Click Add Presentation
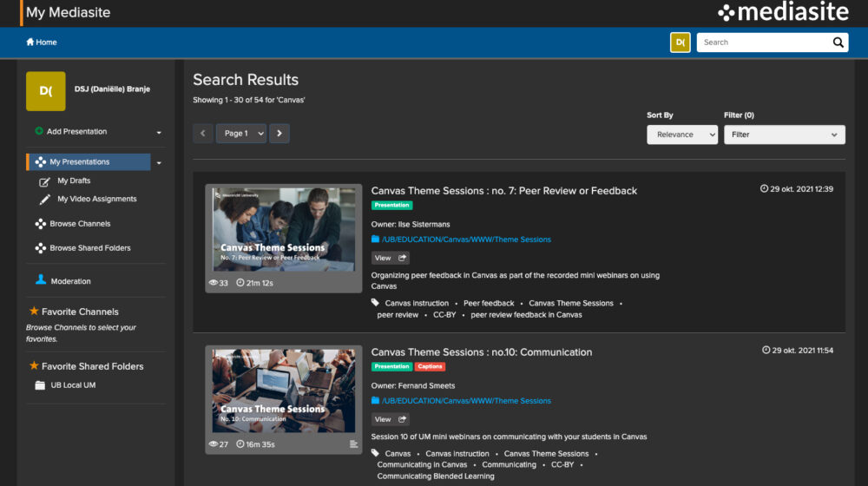 (x=77, y=131)
